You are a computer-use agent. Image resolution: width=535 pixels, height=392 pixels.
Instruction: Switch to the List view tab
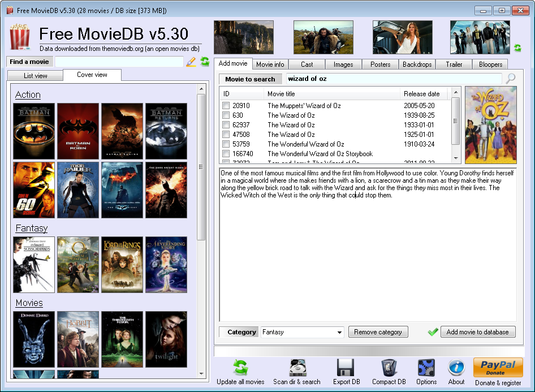36,75
